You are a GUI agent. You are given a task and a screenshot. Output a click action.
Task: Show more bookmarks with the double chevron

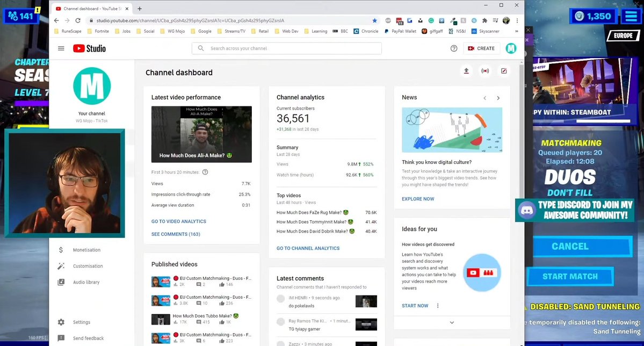[516, 31]
